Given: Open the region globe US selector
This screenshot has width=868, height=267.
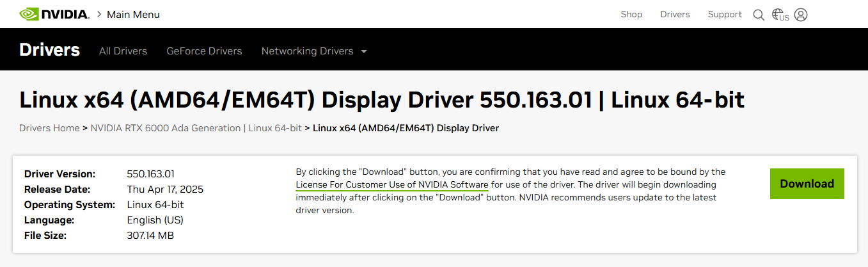Looking at the screenshot, I should click(x=780, y=15).
